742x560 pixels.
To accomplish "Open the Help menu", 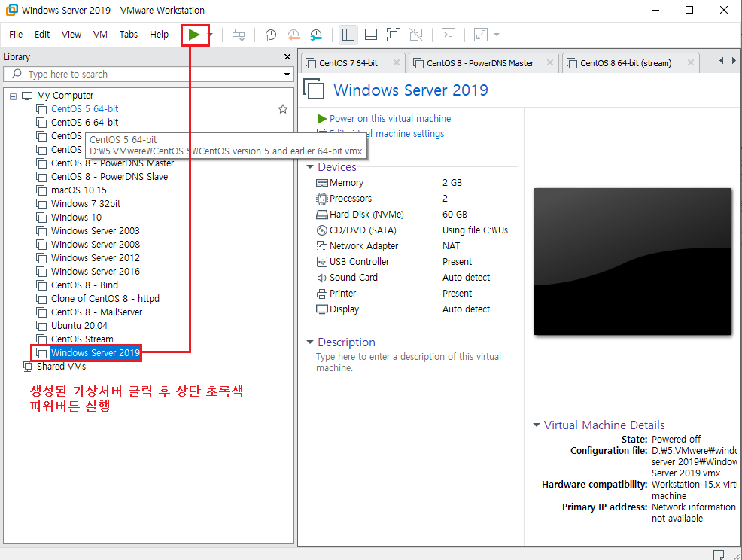I will [159, 35].
